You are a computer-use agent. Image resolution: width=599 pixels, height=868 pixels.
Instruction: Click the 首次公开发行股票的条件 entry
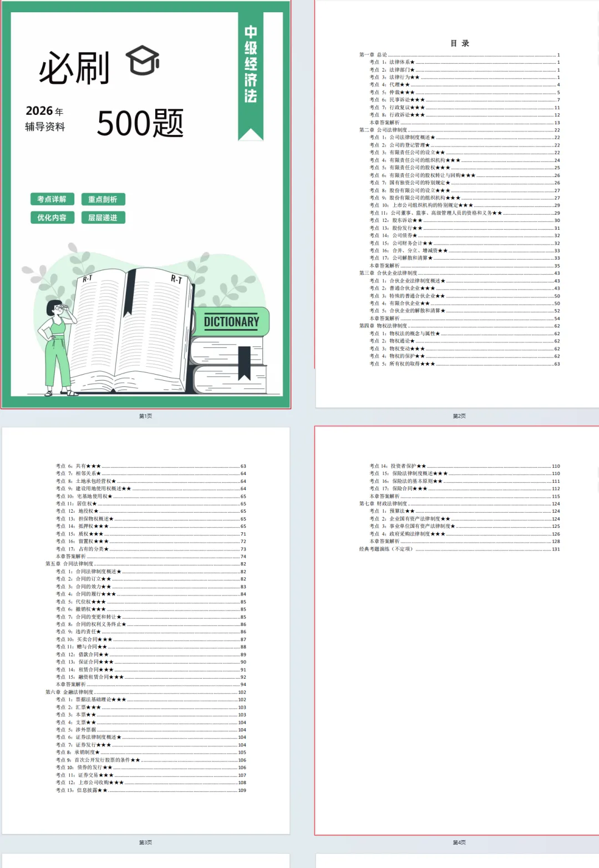pos(151,760)
